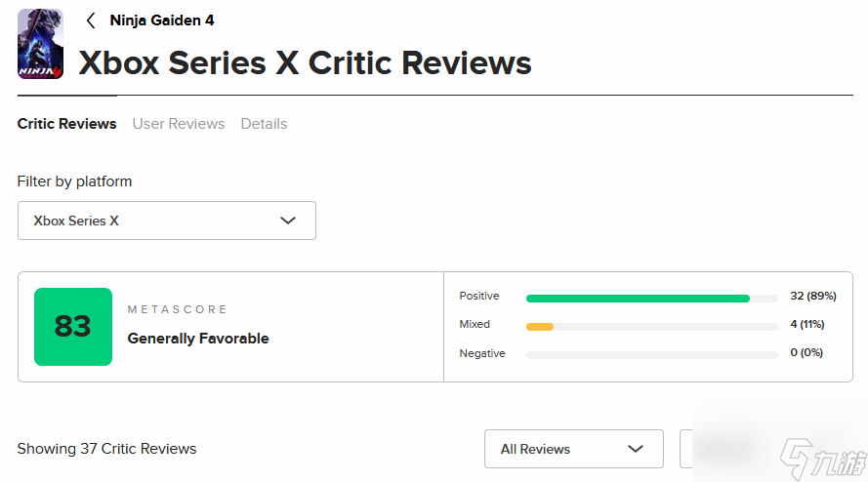Image resolution: width=868 pixels, height=482 pixels.
Task: Select the 4 (11%) mixed count
Action: point(806,325)
